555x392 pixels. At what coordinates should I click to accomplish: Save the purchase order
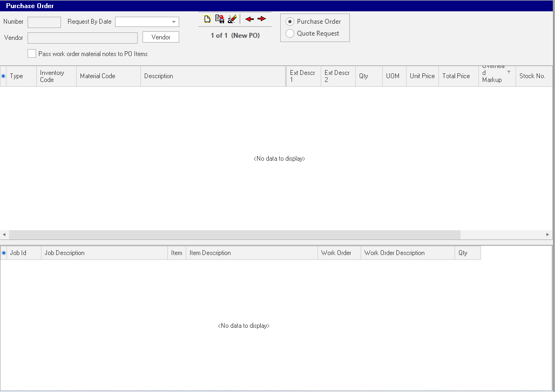tap(219, 18)
